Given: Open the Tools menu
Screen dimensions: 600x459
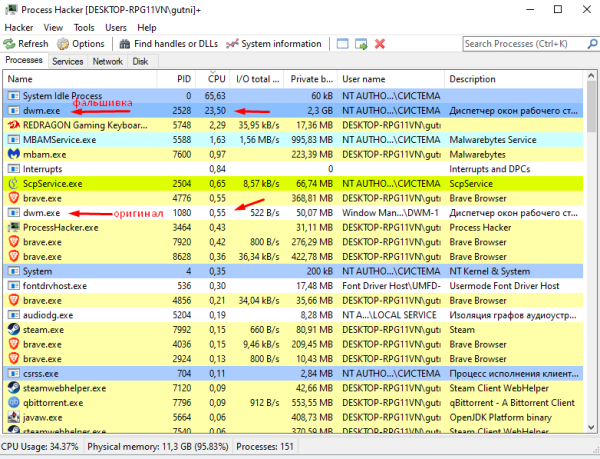Looking at the screenshot, I should [84, 28].
